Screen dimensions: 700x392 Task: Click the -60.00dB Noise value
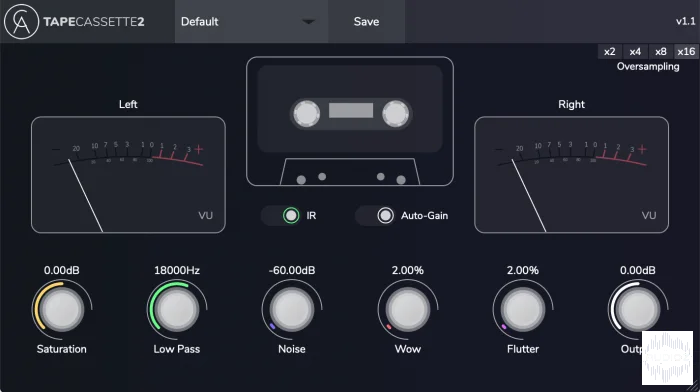292,270
